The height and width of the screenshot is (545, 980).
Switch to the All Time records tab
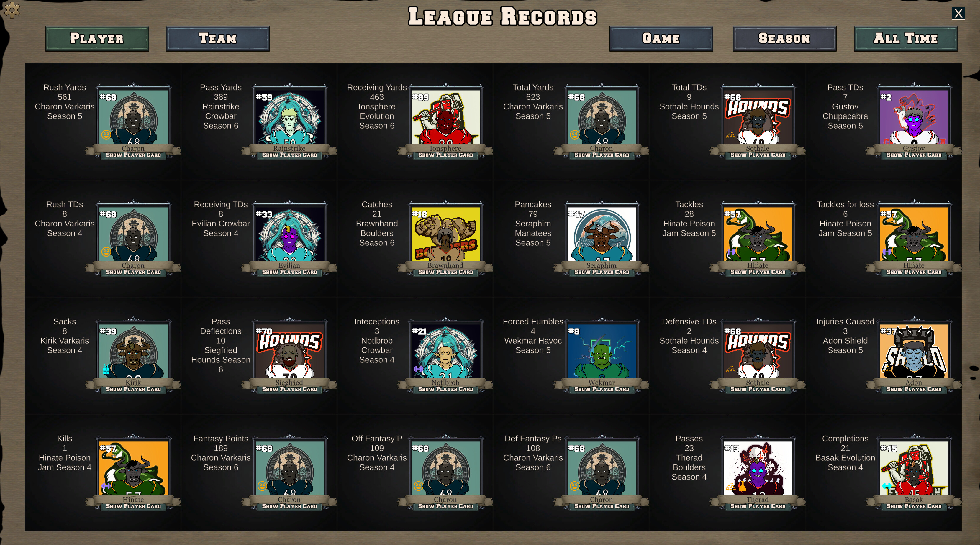tap(905, 38)
